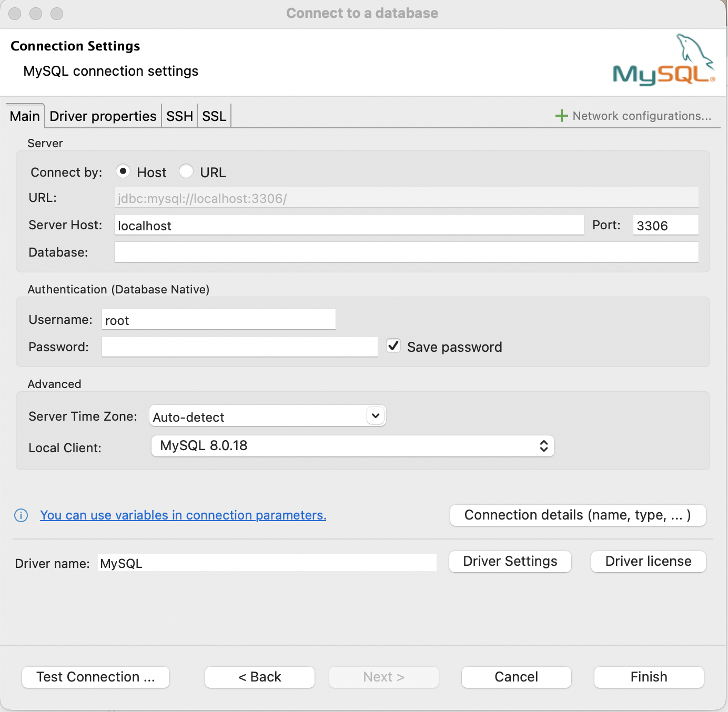The image size is (728, 712).
Task: Open the variables in connection parameters link
Action: pos(183,515)
